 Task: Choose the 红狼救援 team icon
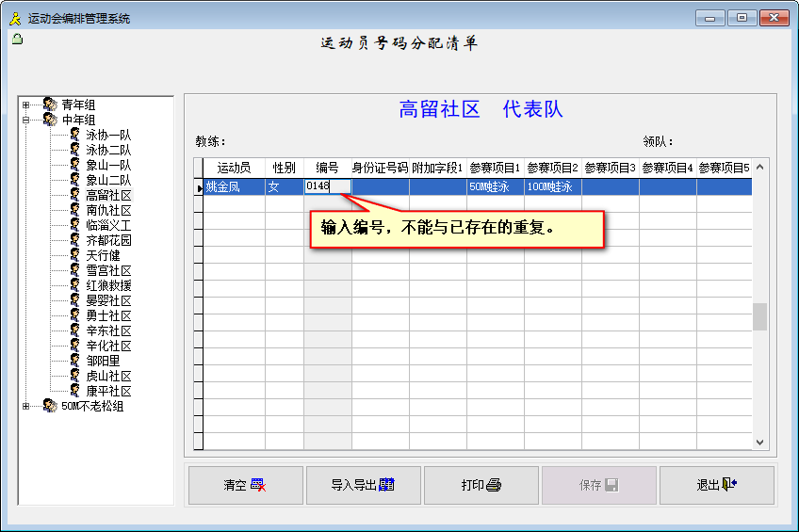[x=75, y=285]
